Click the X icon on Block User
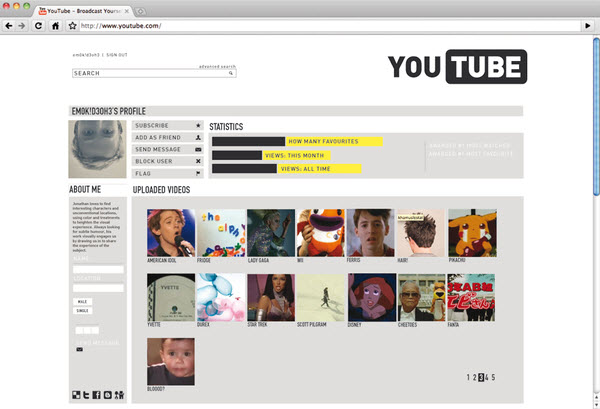 [198, 161]
